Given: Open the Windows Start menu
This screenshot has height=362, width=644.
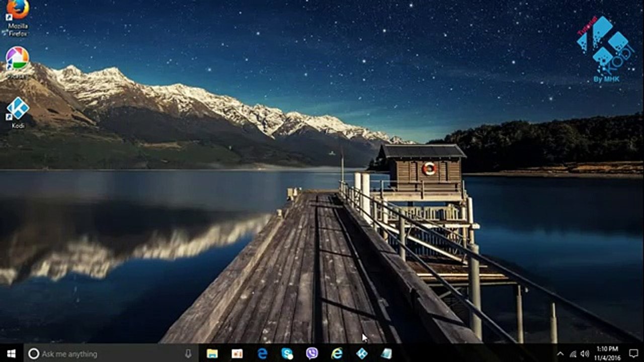Looking at the screenshot, I should coord(12,353).
